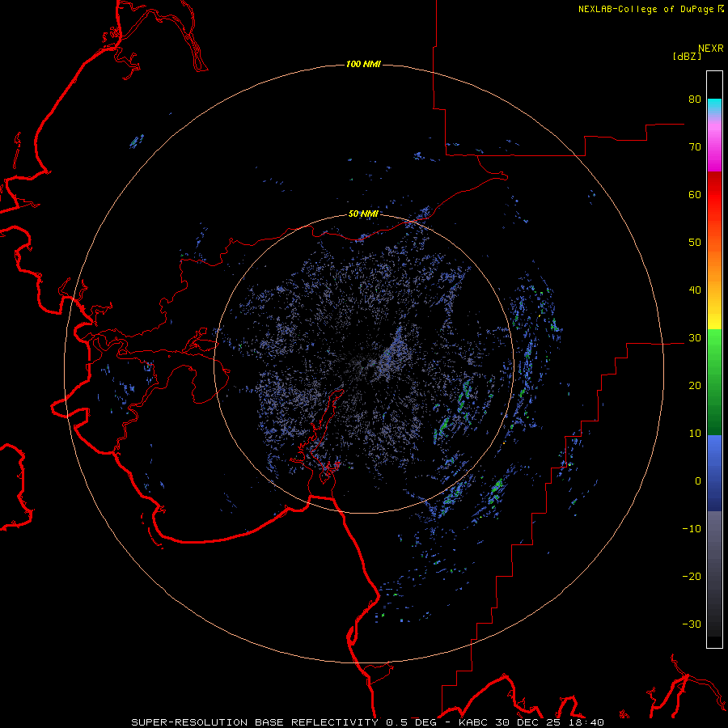This screenshot has width=728, height=728.
Task: Click the 80 dBZ scale value
Action: [x=695, y=99]
